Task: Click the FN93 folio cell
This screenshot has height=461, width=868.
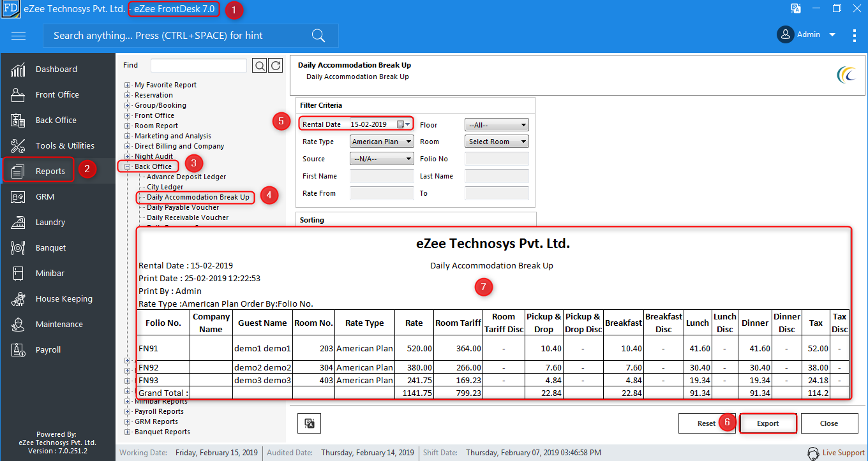Action: pyautogui.click(x=164, y=380)
